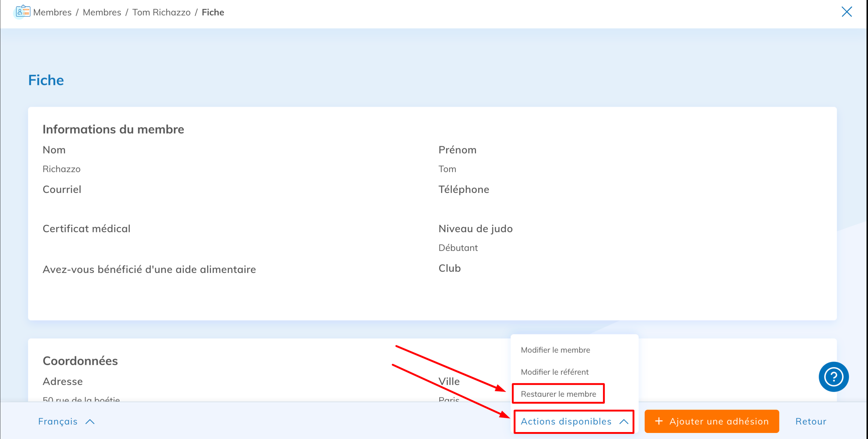Click the Retour link
The height and width of the screenshot is (439, 868).
point(810,421)
